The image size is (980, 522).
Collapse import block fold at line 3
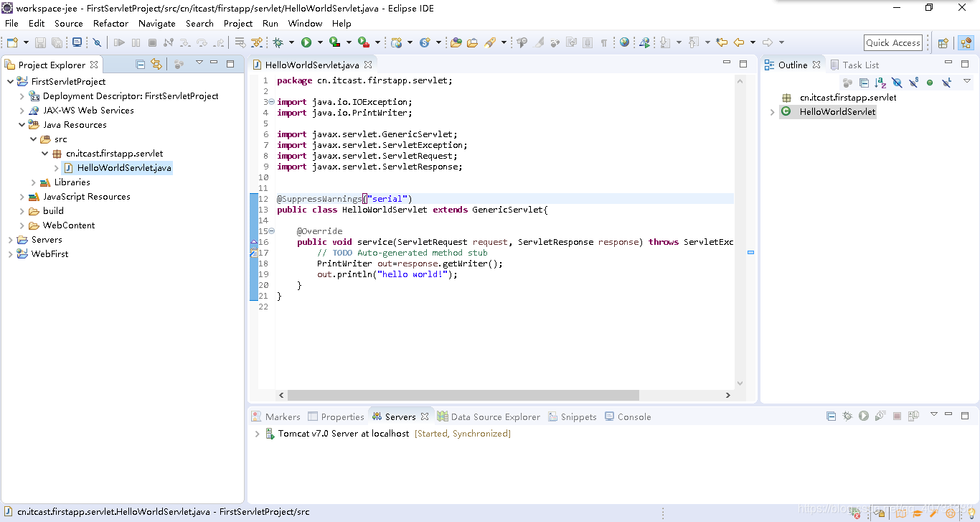[271, 102]
